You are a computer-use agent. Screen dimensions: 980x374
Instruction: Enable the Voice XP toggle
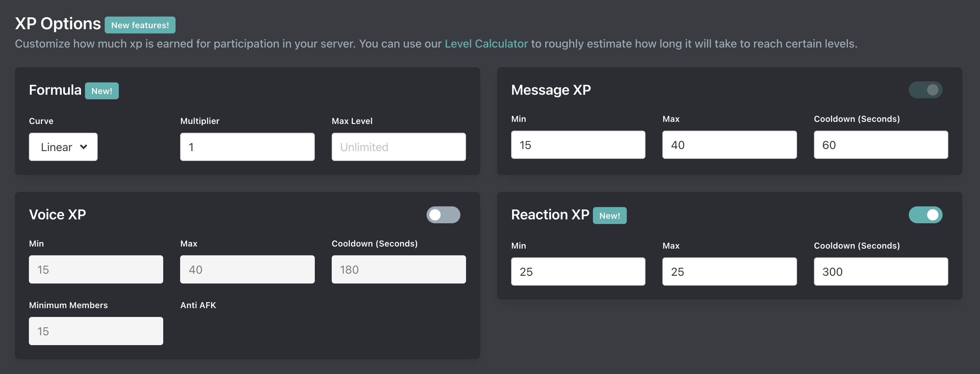click(443, 215)
